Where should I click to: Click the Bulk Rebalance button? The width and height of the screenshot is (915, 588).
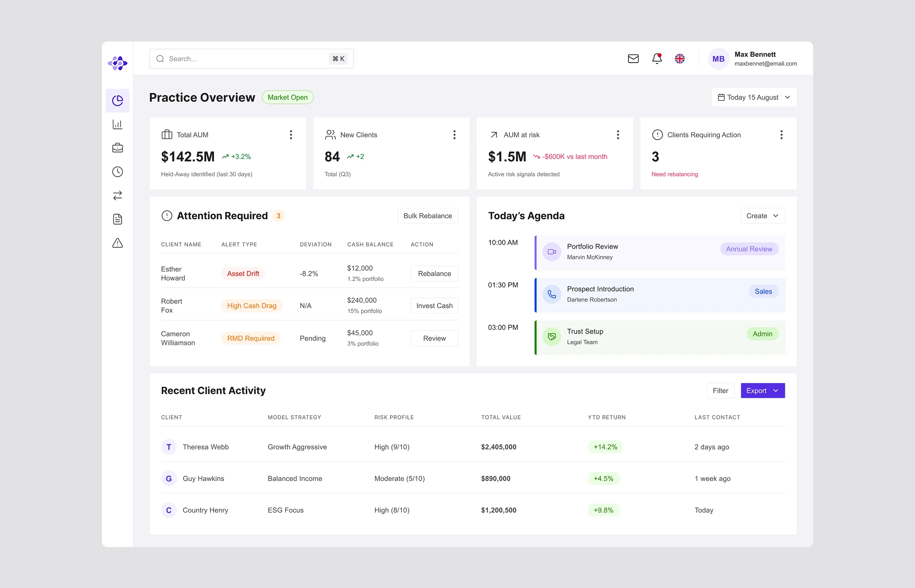pos(428,216)
